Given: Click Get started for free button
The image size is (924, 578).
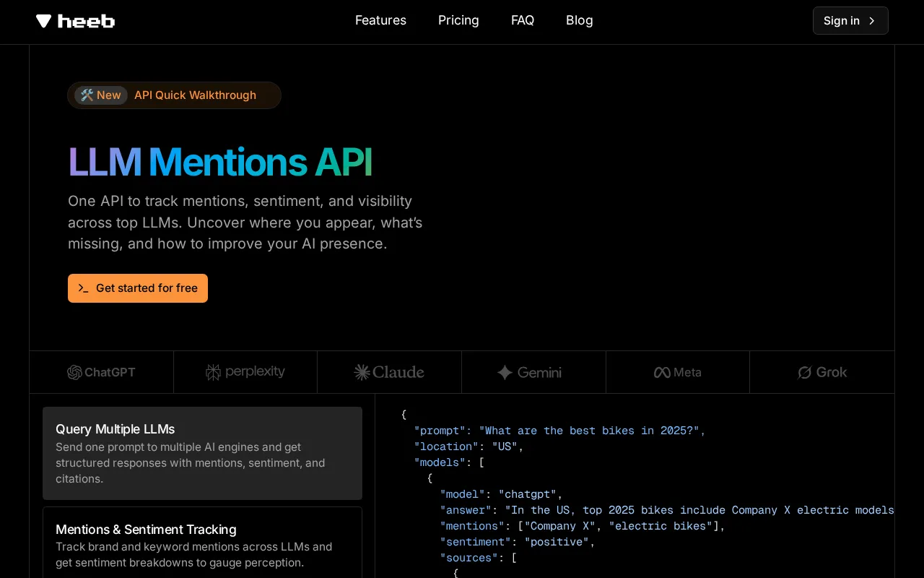Looking at the screenshot, I should [x=138, y=288].
